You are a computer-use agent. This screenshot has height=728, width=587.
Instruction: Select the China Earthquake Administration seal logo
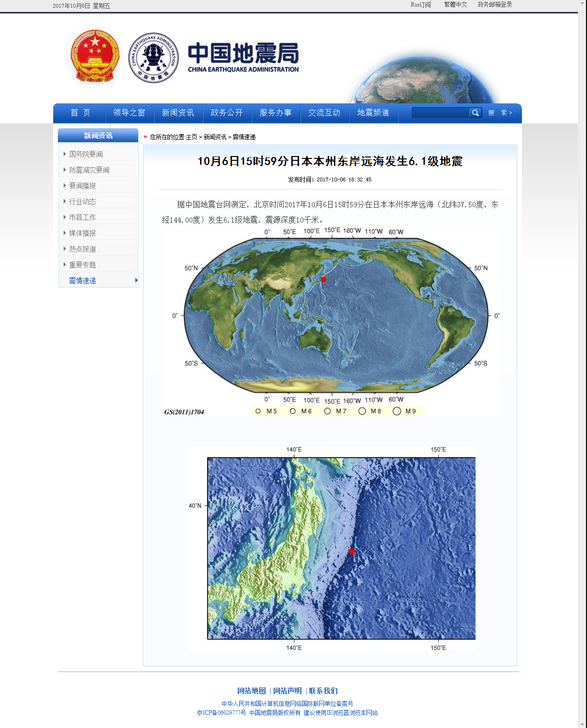tap(153, 57)
